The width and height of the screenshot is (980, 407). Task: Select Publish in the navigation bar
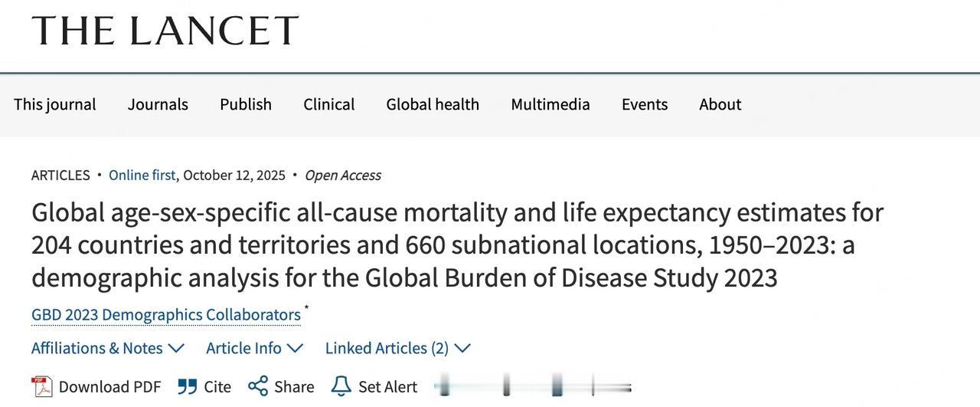[x=246, y=104]
